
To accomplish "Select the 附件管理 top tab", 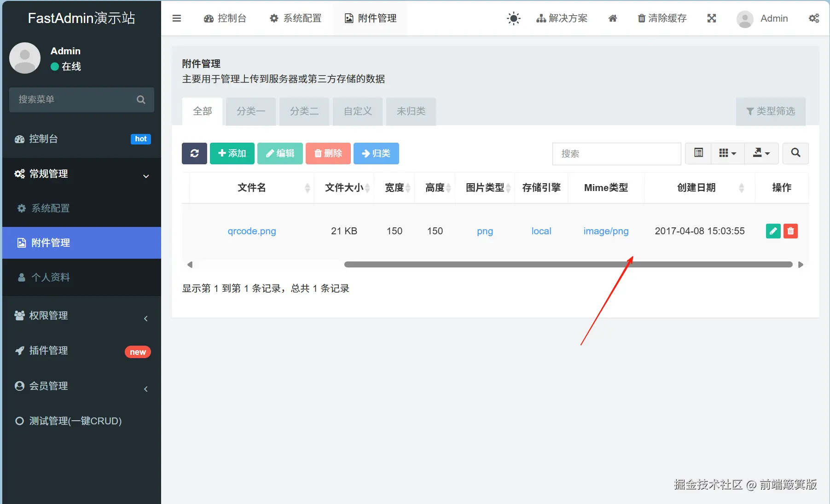I will tap(371, 18).
